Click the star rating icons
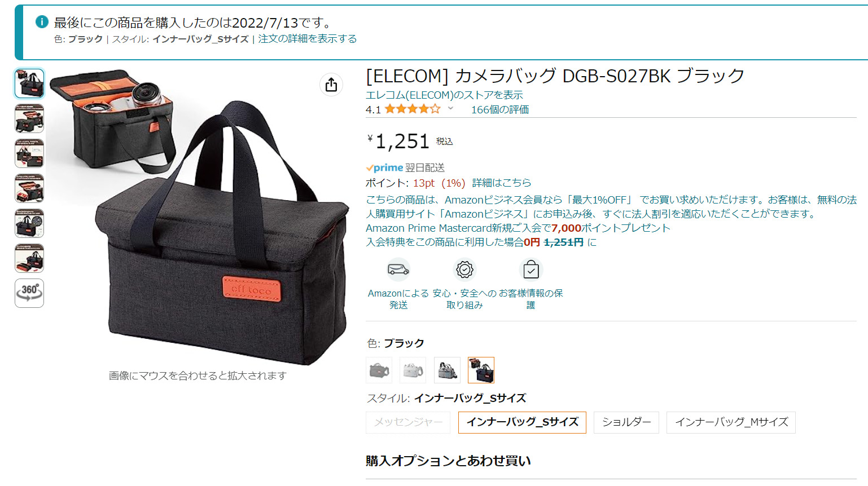Image resolution: width=868 pixels, height=486 pixels. pyautogui.click(x=413, y=109)
